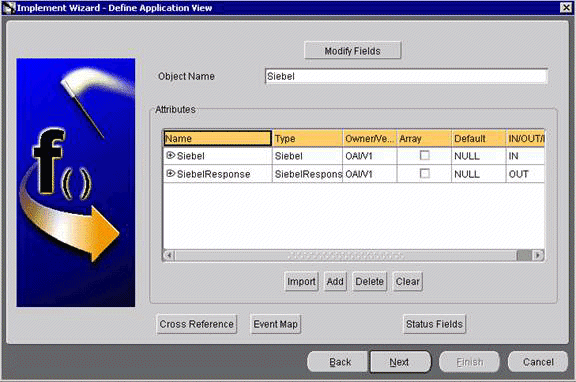Viewport: 576px width, 382px height.
Task: Edit the Object Name input field
Action: pos(406,76)
